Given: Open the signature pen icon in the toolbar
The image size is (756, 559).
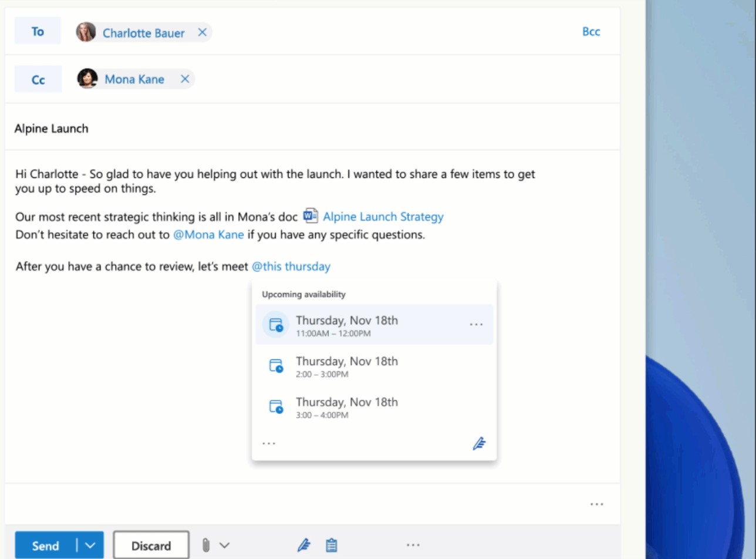Looking at the screenshot, I should coord(304,545).
